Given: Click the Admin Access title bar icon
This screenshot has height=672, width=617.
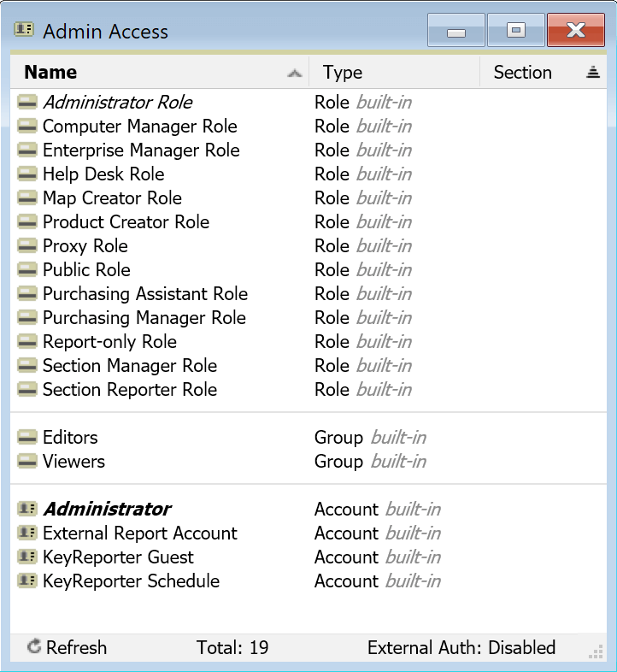Looking at the screenshot, I should 24,31.
